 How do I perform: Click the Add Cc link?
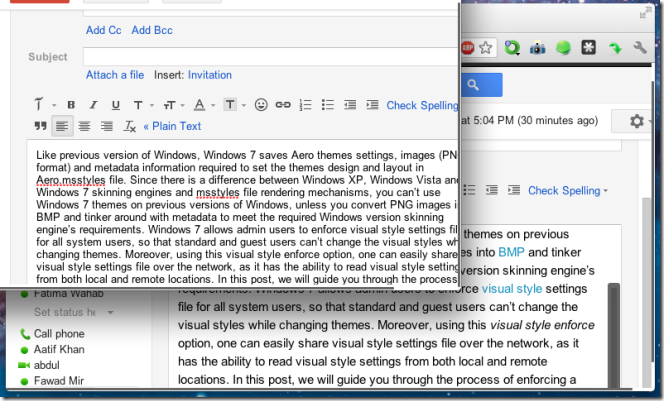pyautogui.click(x=104, y=30)
